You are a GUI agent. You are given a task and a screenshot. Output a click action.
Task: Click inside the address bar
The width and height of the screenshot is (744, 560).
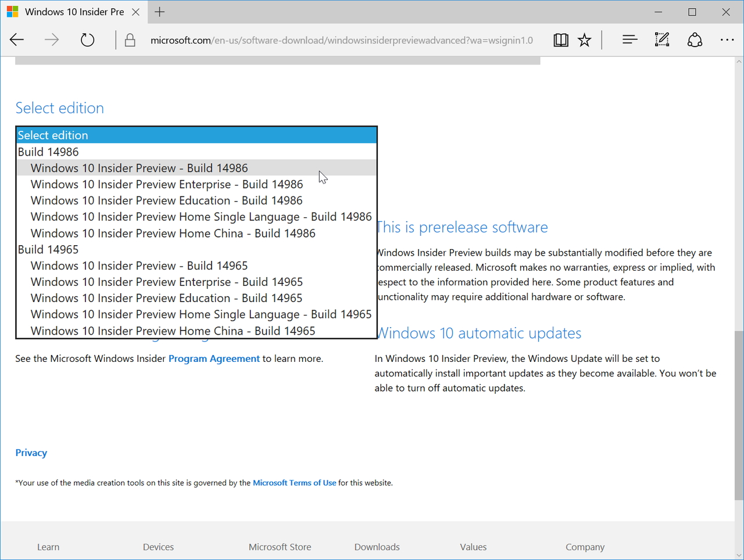pos(342,40)
